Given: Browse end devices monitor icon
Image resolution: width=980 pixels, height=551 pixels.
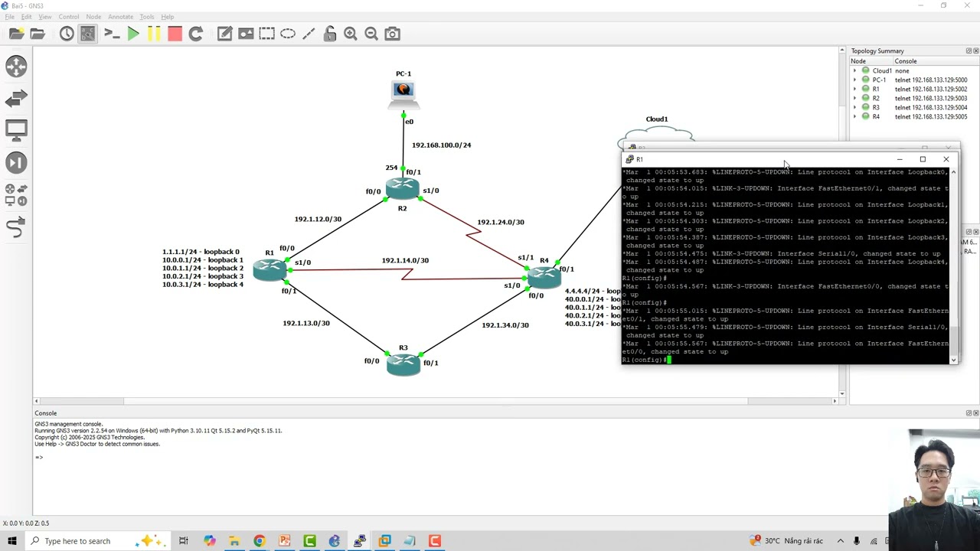Looking at the screenshot, I should tap(16, 130).
